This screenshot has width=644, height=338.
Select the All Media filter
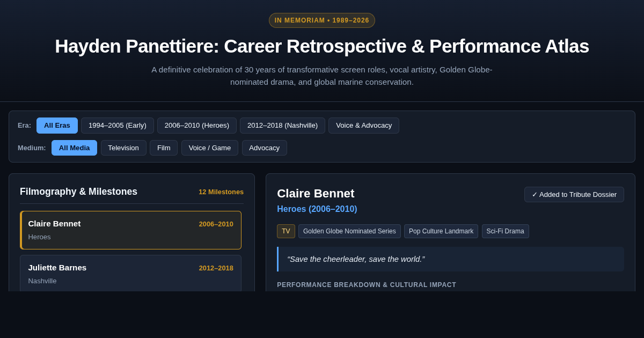pos(74,148)
